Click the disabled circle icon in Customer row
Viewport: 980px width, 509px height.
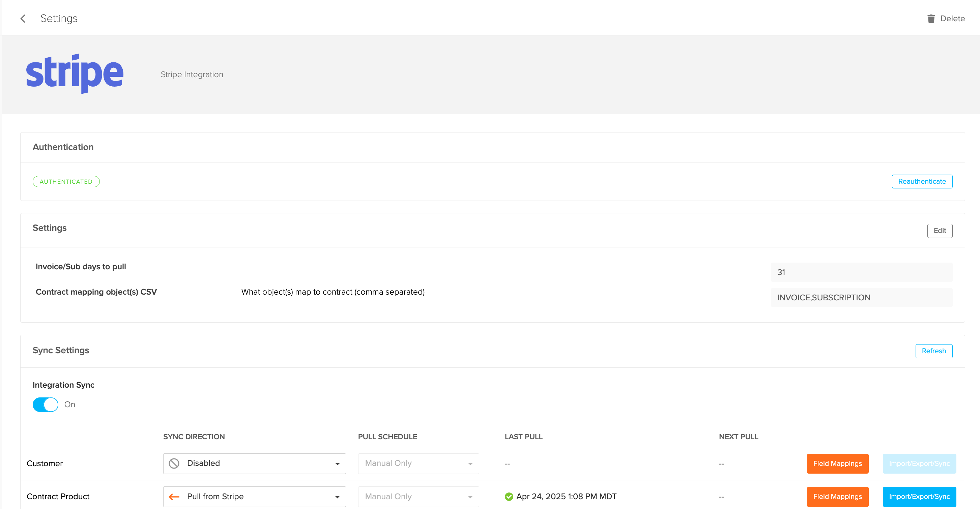pyautogui.click(x=174, y=463)
